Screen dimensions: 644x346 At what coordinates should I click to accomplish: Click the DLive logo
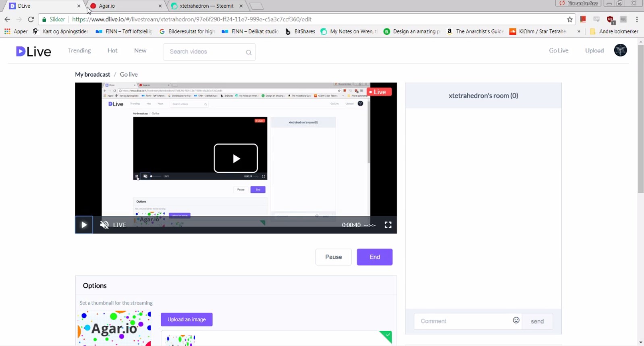click(x=33, y=51)
